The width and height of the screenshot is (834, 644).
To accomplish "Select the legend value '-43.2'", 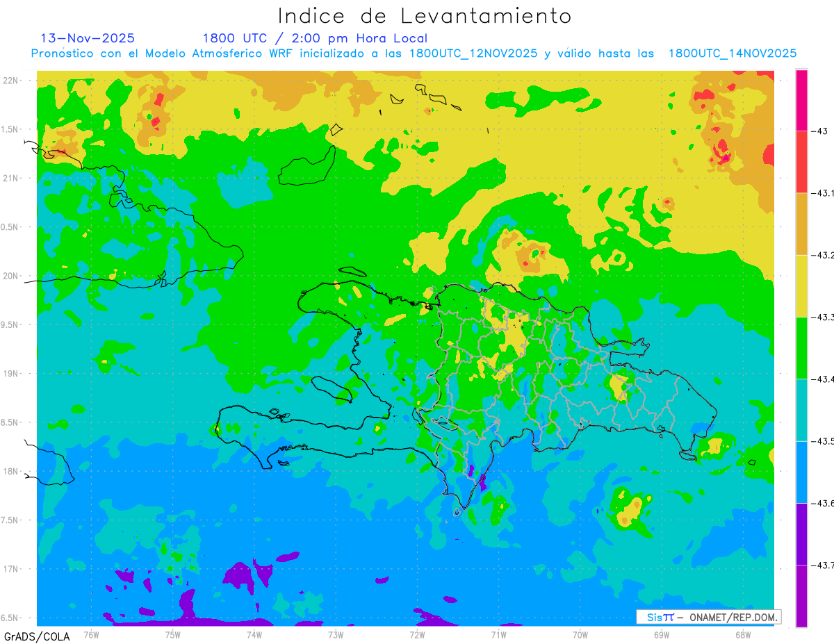I will tap(821, 255).
